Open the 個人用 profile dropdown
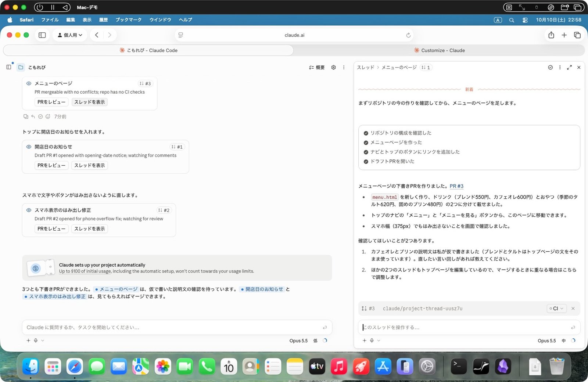The height and width of the screenshot is (382, 588). 70,35
